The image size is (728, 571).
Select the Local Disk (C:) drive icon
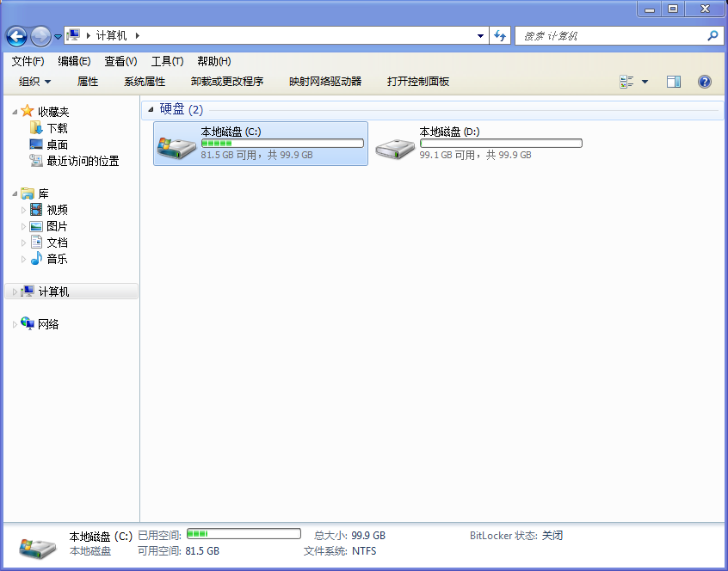pyautogui.click(x=176, y=144)
